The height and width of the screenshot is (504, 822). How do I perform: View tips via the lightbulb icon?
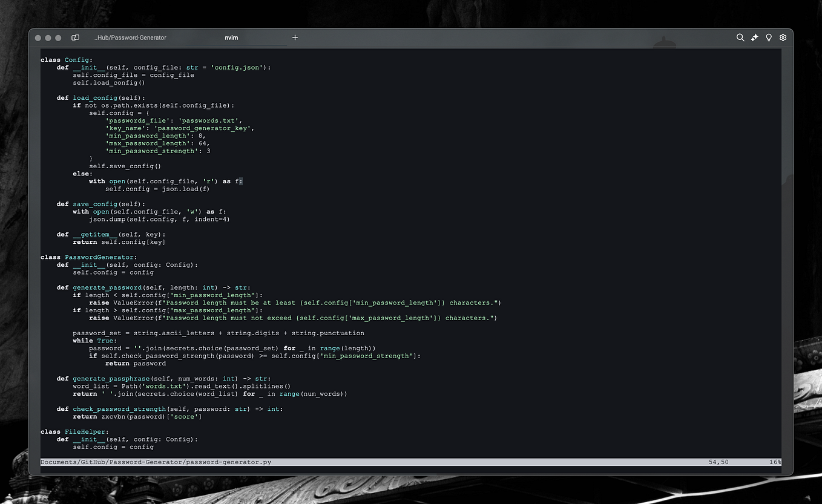click(769, 37)
